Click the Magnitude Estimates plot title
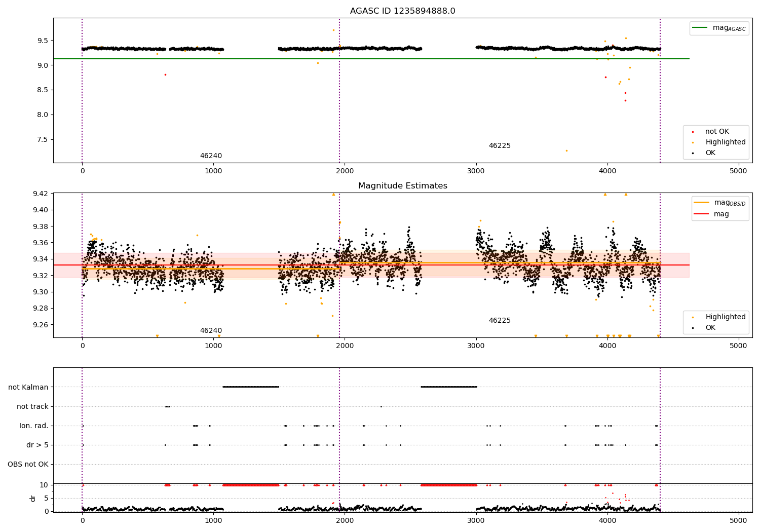 point(402,186)
